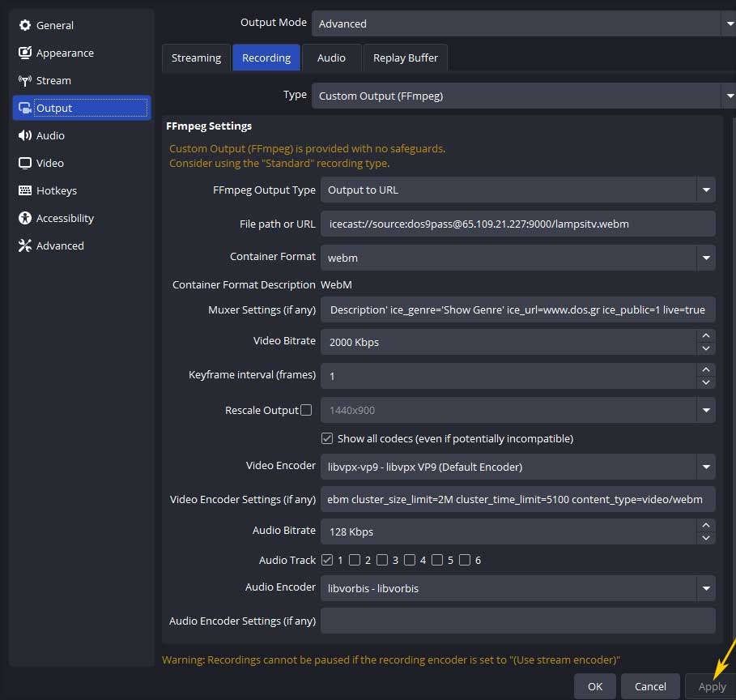The height and width of the screenshot is (700, 736).
Task: Click the Cancel button
Action: [650, 686]
